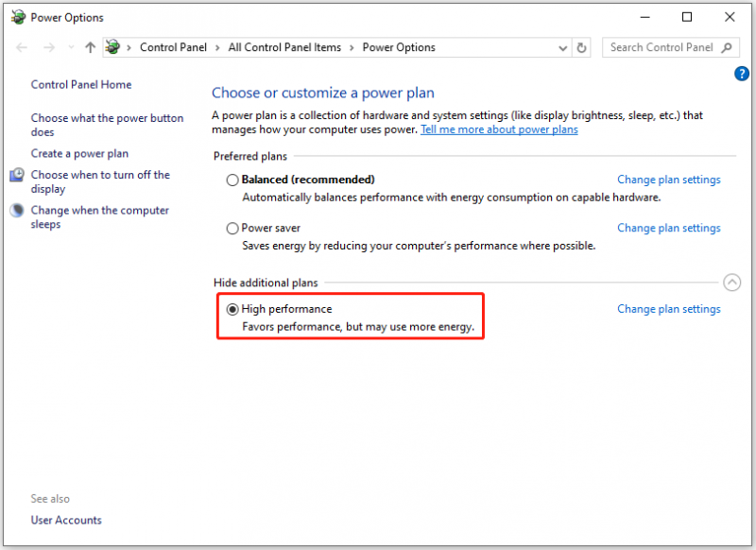756x550 pixels.
Task: Click the Preferred plans heading
Action: (250, 156)
